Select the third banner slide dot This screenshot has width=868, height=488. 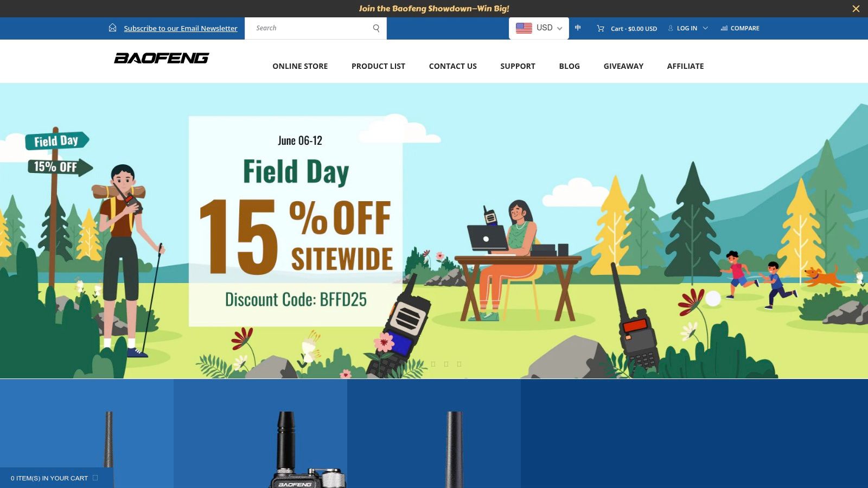click(x=459, y=364)
